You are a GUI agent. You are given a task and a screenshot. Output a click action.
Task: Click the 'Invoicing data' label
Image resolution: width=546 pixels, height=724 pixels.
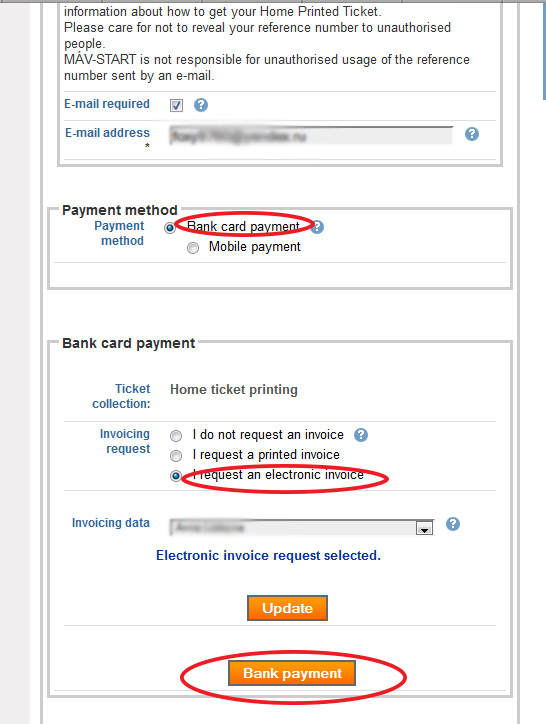tap(111, 523)
